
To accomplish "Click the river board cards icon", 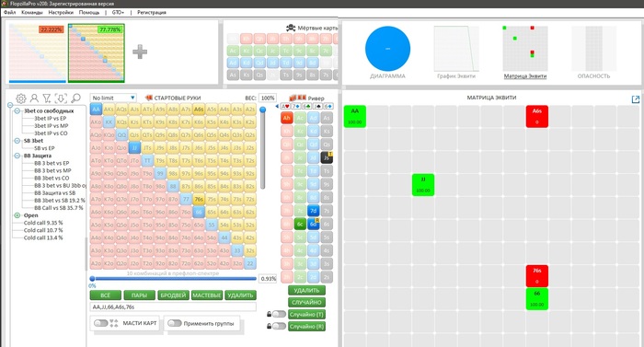I will point(298,98).
